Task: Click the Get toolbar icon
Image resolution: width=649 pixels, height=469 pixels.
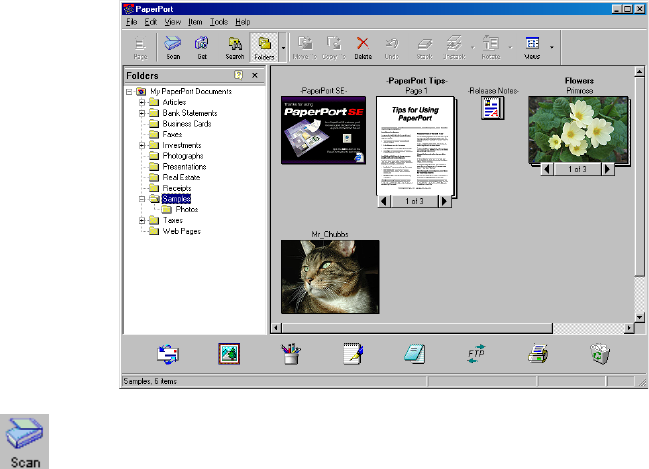Action: coord(201,46)
